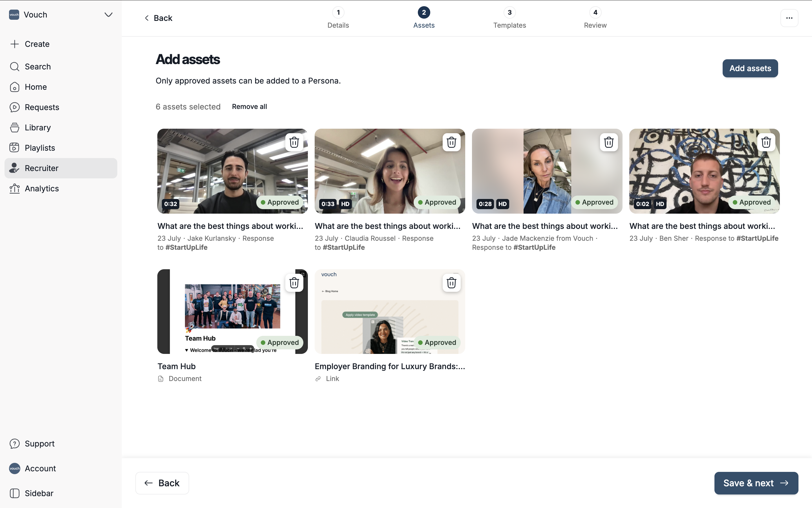Screen dimensions: 812x508
Task: Open Playlists in the sidebar
Action: point(61,148)
